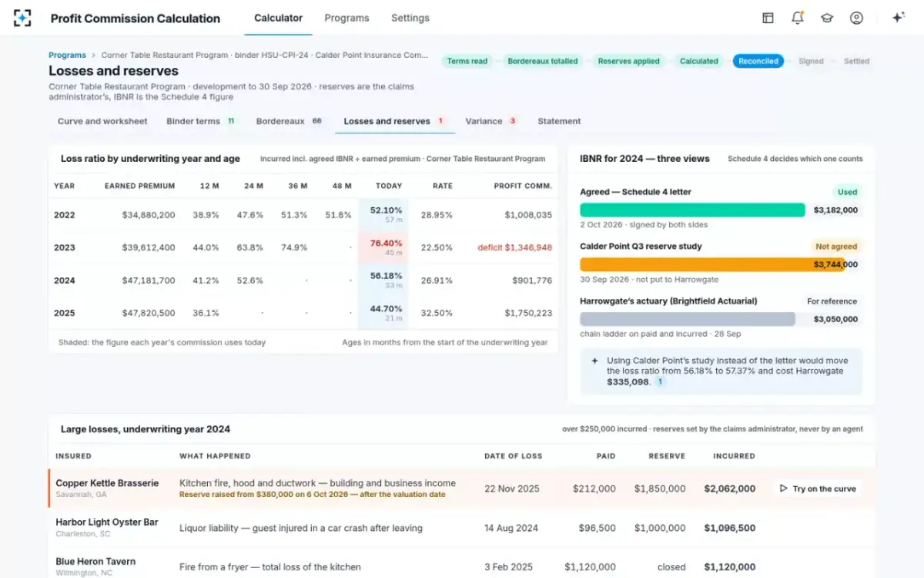This screenshot has width=924, height=578.
Task: Click the For reference badge
Action: click(832, 301)
